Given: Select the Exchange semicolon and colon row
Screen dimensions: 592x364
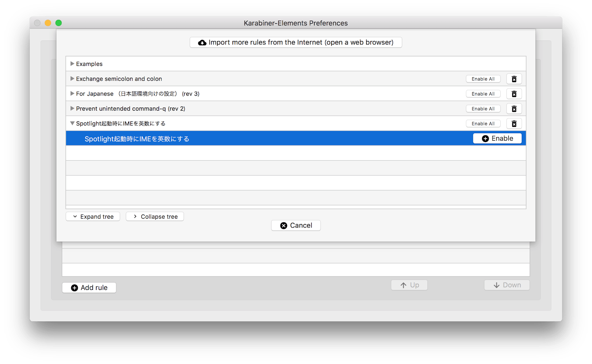Looking at the screenshot, I should [296, 79].
